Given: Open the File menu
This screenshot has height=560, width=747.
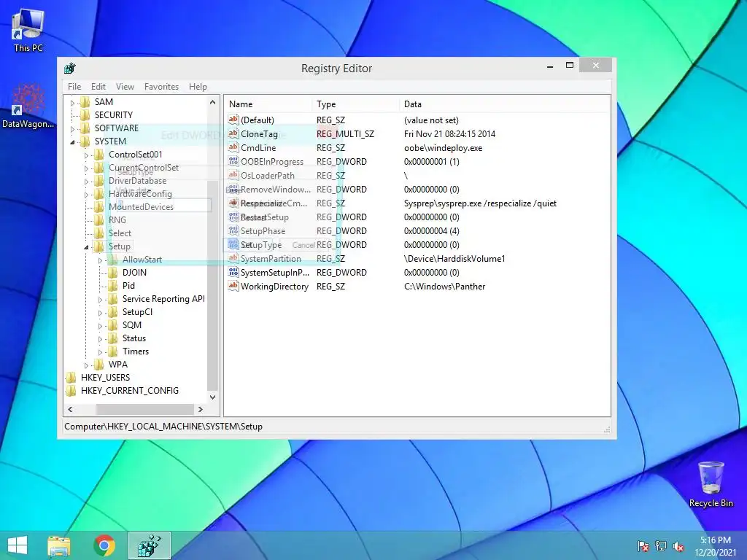Looking at the screenshot, I should click(x=74, y=87).
